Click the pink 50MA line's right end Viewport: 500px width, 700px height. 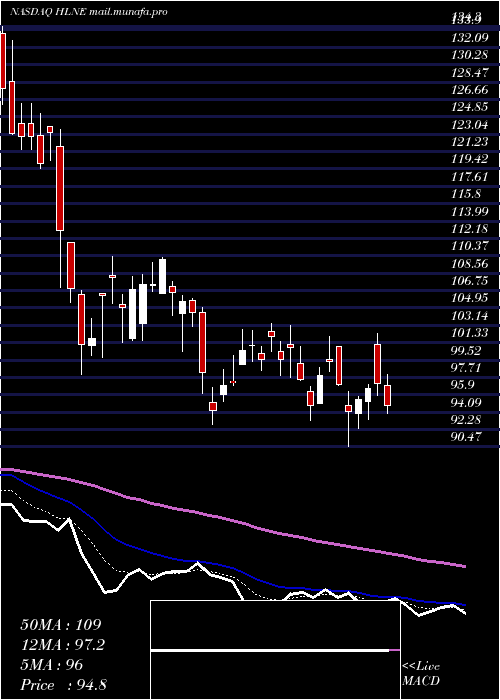tap(464, 566)
